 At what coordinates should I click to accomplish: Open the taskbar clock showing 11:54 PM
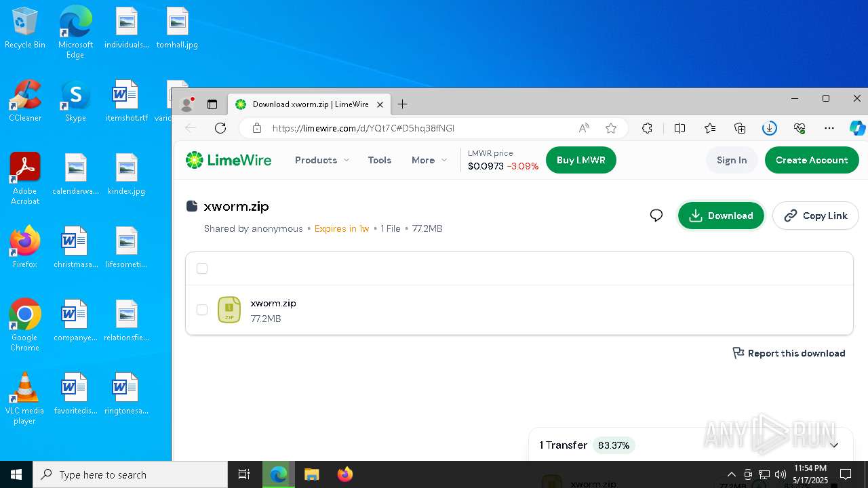[x=810, y=474]
